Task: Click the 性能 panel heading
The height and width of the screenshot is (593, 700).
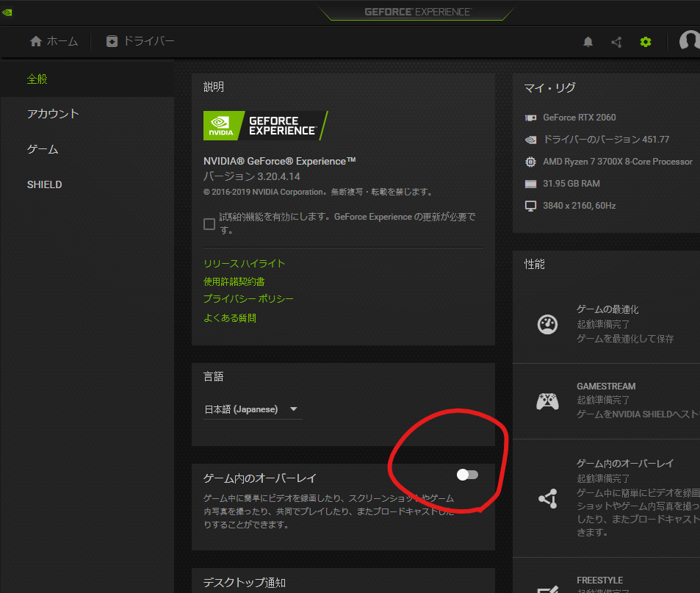Action: tap(535, 265)
